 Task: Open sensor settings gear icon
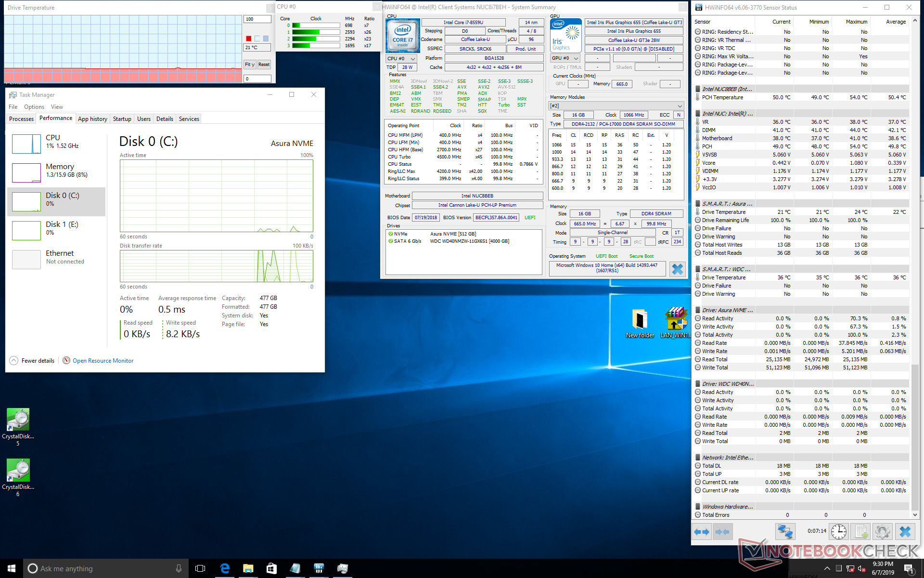pos(882,532)
